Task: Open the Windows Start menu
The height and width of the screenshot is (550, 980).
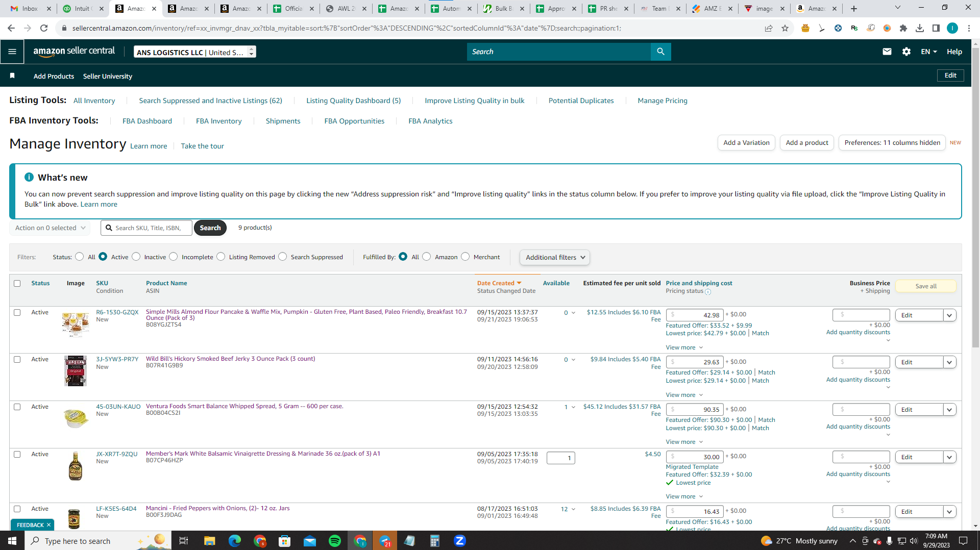Action: (x=12, y=541)
